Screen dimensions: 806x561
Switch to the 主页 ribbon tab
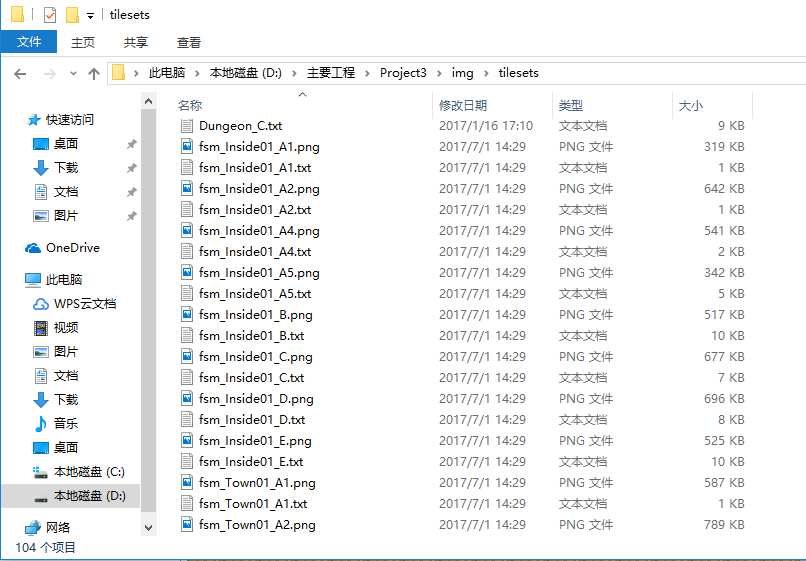[x=83, y=42]
